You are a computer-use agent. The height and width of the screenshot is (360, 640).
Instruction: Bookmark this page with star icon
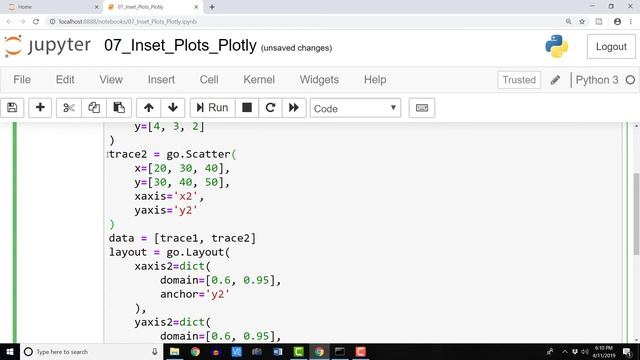pos(582,22)
